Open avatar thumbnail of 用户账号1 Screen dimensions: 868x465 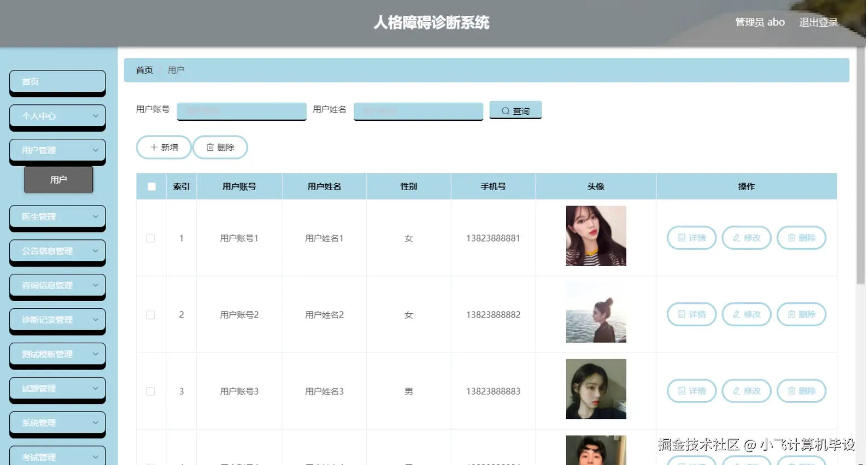pos(596,236)
